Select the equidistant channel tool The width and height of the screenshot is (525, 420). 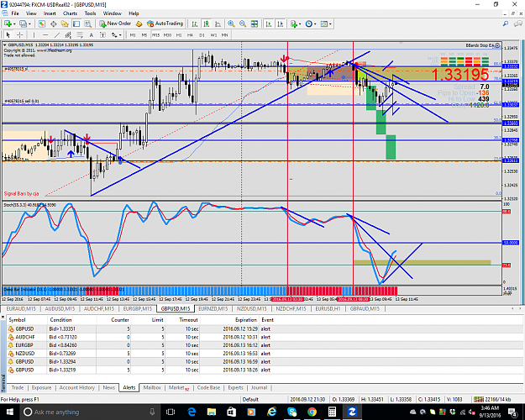pos(68,34)
